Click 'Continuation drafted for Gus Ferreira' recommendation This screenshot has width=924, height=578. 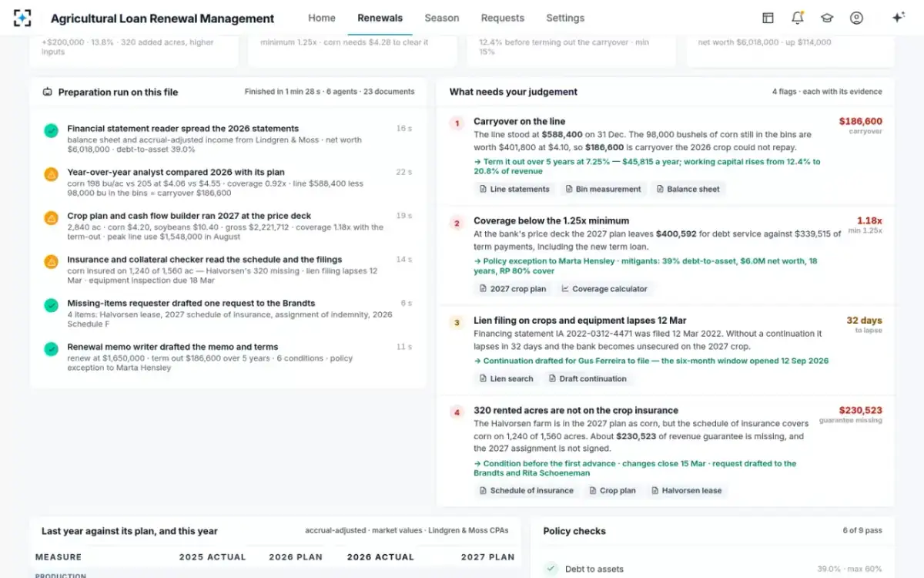click(x=651, y=361)
